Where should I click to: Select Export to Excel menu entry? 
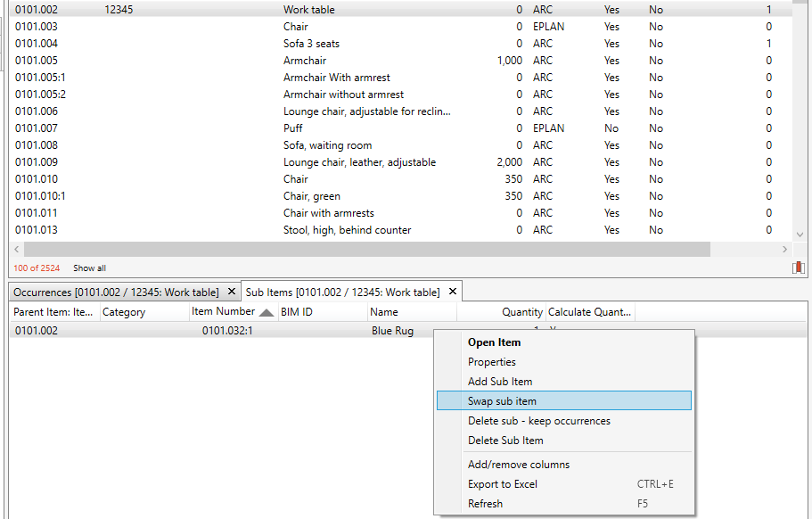503,484
